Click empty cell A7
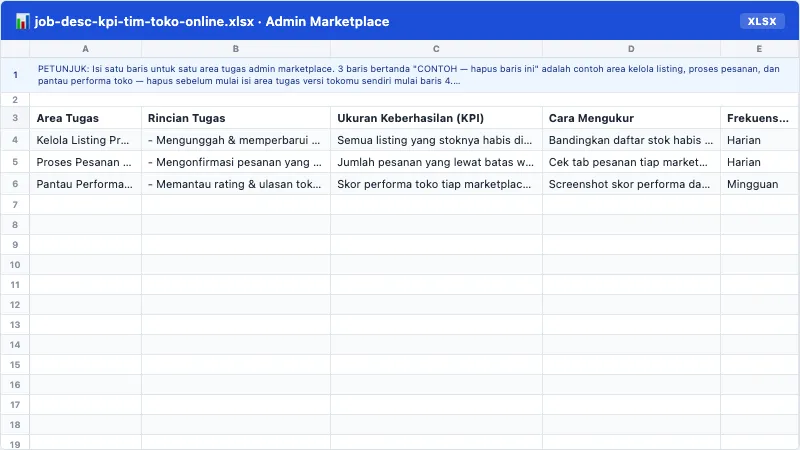Image resolution: width=800 pixels, height=450 pixels. (x=86, y=205)
